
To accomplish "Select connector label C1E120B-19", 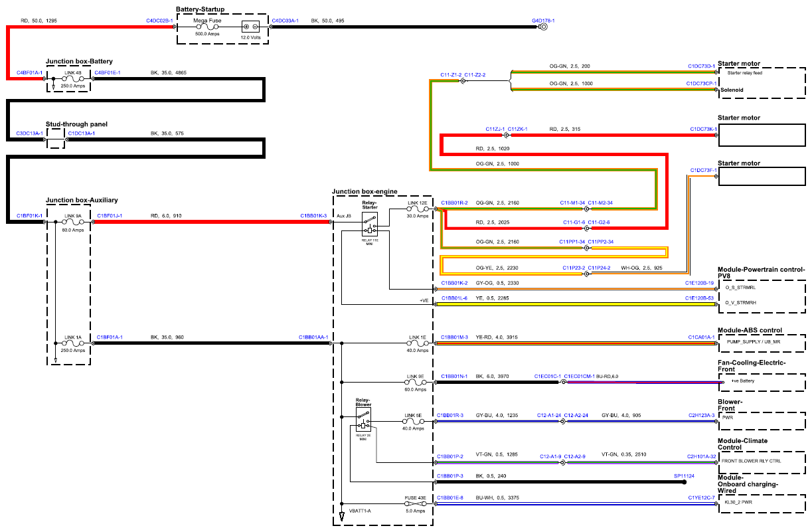I will (700, 283).
